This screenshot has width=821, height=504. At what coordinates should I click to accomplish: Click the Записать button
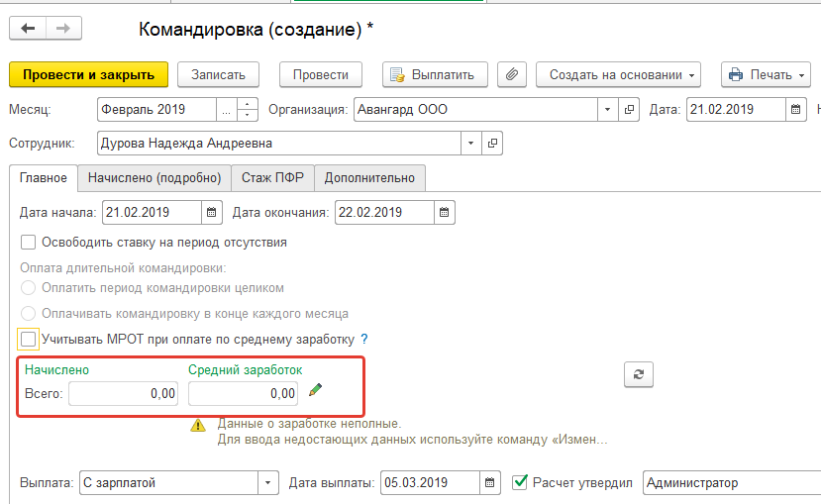(218, 75)
